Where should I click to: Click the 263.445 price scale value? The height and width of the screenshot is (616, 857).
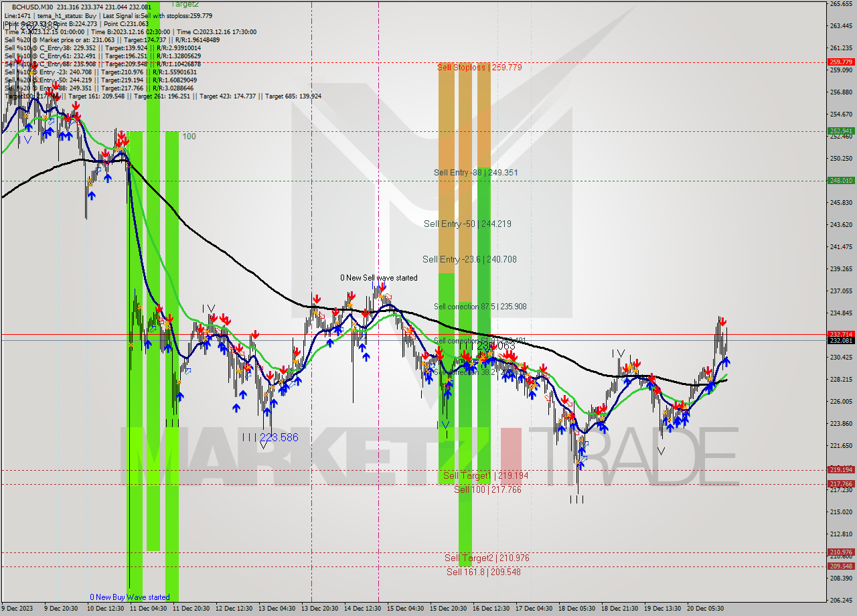[x=840, y=26]
